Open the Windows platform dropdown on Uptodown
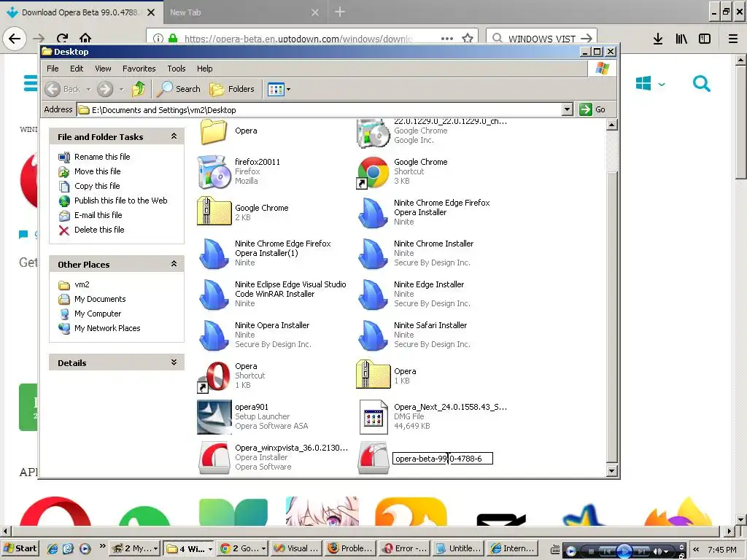This screenshot has height=560, width=747. point(650,84)
